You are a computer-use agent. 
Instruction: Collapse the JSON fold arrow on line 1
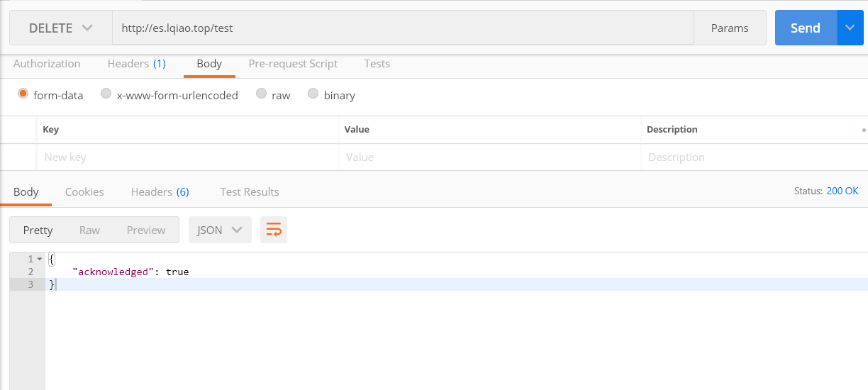tap(40, 260)
